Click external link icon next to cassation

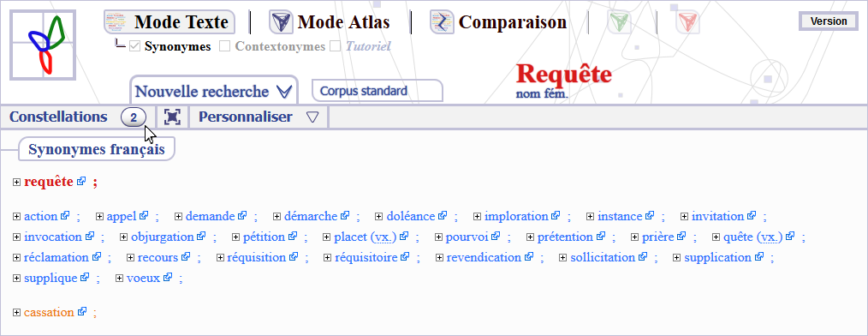click(x=82, y=312)
